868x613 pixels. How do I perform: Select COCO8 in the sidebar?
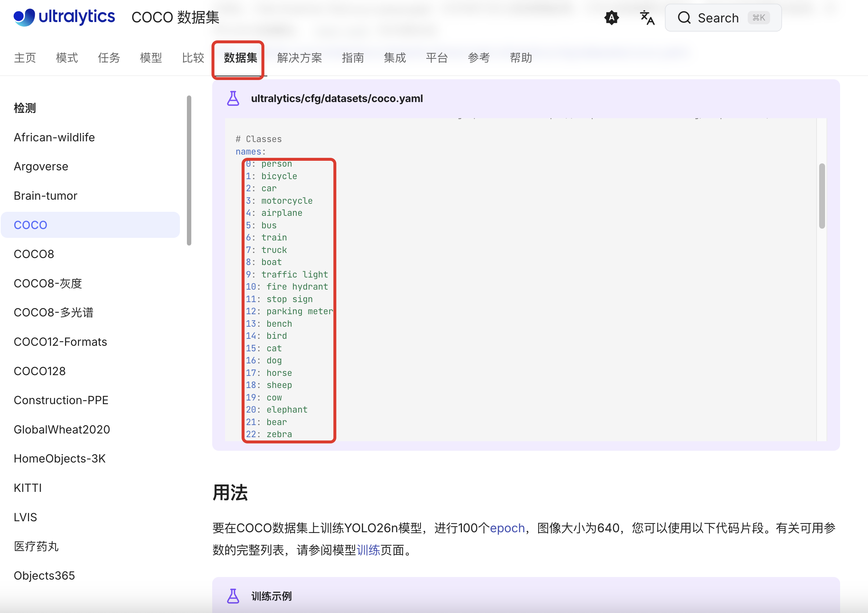tap(34, 254)
